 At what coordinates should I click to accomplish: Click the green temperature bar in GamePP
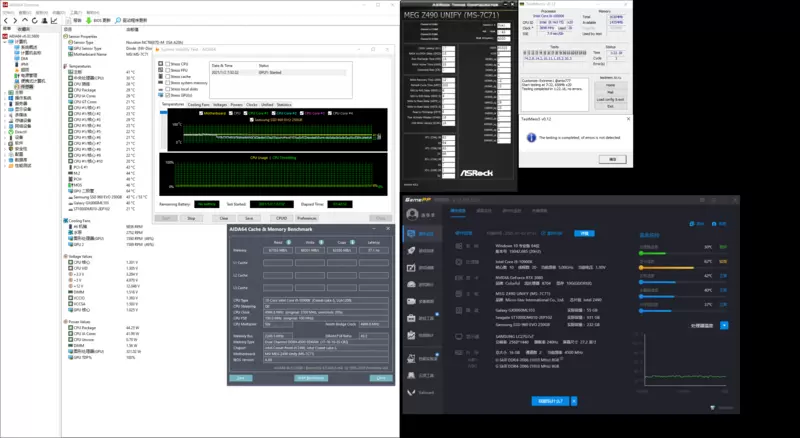(653, 253)
